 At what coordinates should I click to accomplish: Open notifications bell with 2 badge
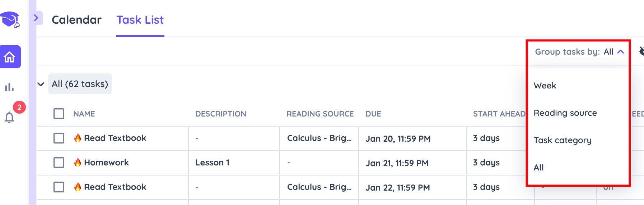[x=9, y=117]
